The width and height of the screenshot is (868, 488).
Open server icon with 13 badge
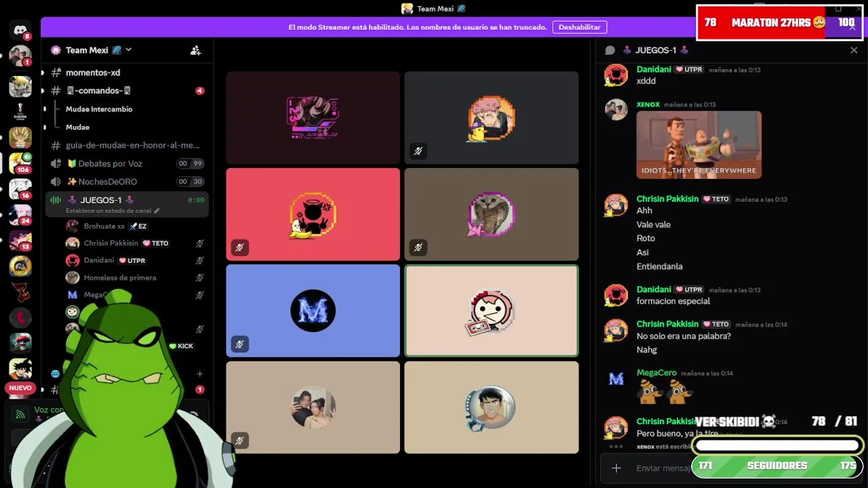tap(20, 240)
